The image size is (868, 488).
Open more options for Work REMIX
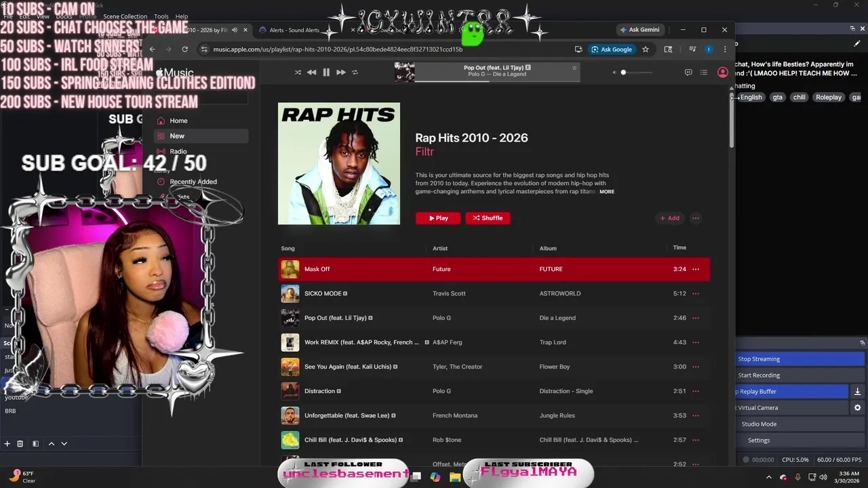[x=696, y=342]
